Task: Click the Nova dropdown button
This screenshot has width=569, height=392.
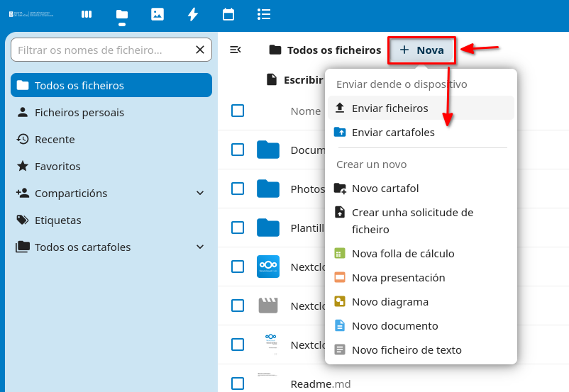Action: click(421, 50)
